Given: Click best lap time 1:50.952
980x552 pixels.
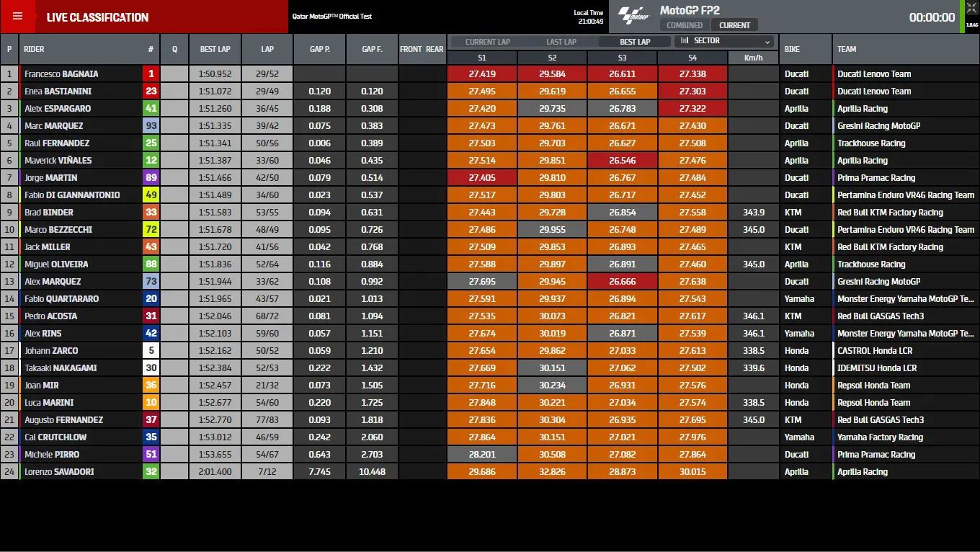Looking at the screenshot, I should (x=215, y=74).
